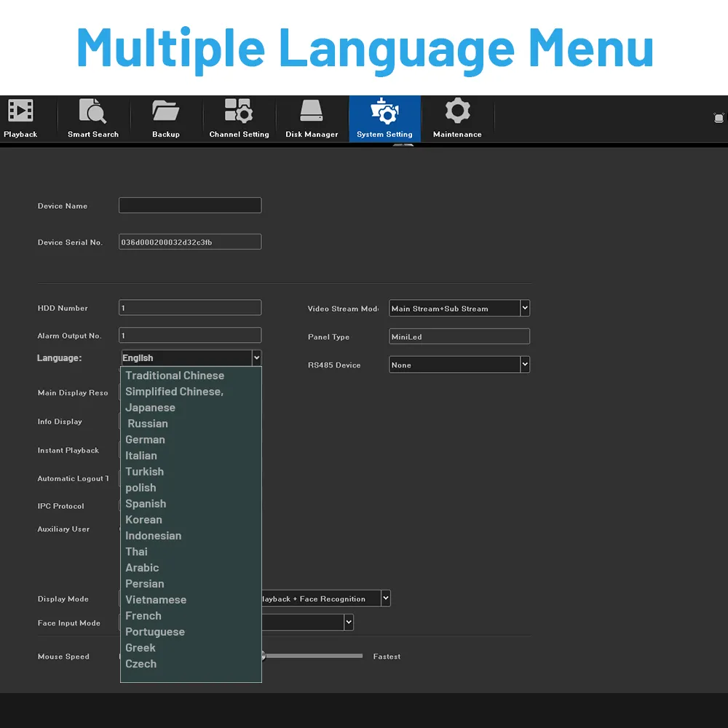Expand the Video Stream Mode dropdown
The image size is (728, 728).
(x=525, y=308)
